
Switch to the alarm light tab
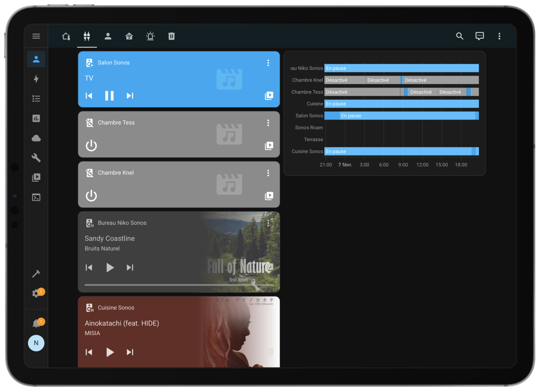(150, 36)
